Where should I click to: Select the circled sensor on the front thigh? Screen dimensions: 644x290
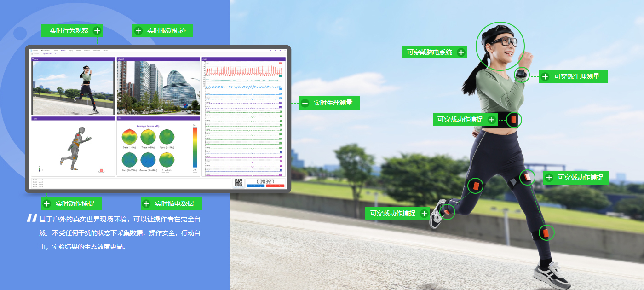(528, 177)
